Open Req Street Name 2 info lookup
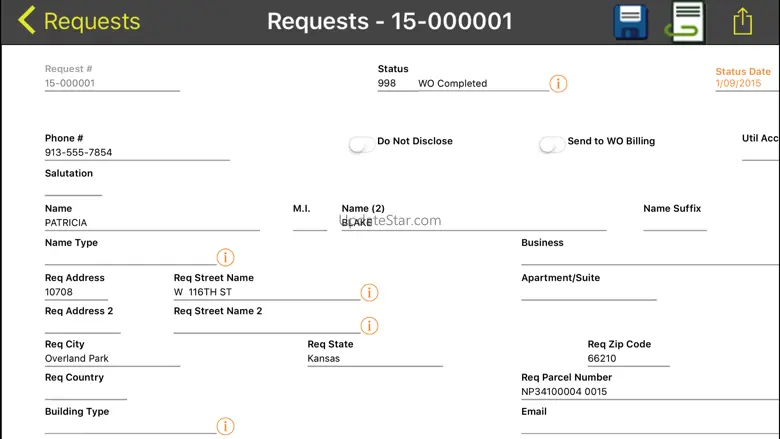 pyautogui.click(x=369, y=326)
